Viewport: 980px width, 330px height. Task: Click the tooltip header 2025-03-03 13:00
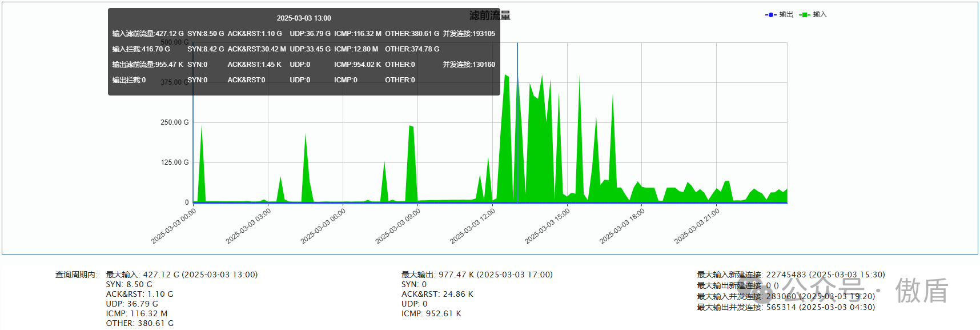pyautogui.click(x=304, y=18)
